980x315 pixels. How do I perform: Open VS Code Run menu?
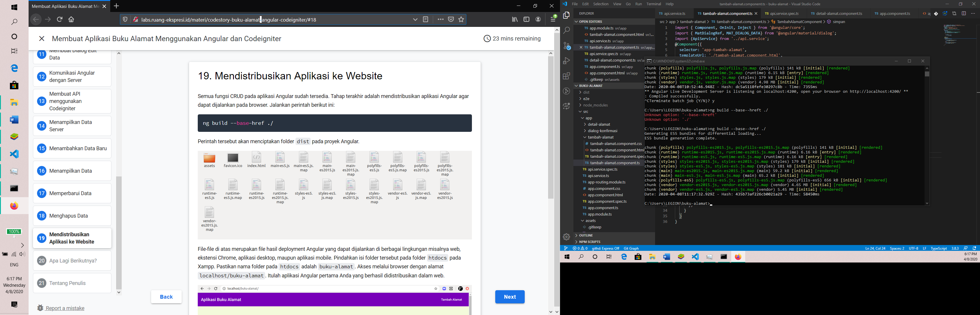638,4
